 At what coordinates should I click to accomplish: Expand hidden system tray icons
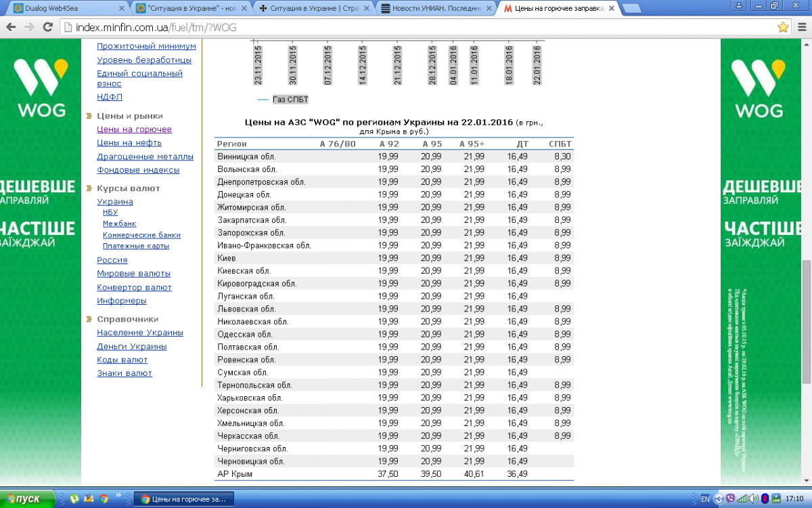719,499
